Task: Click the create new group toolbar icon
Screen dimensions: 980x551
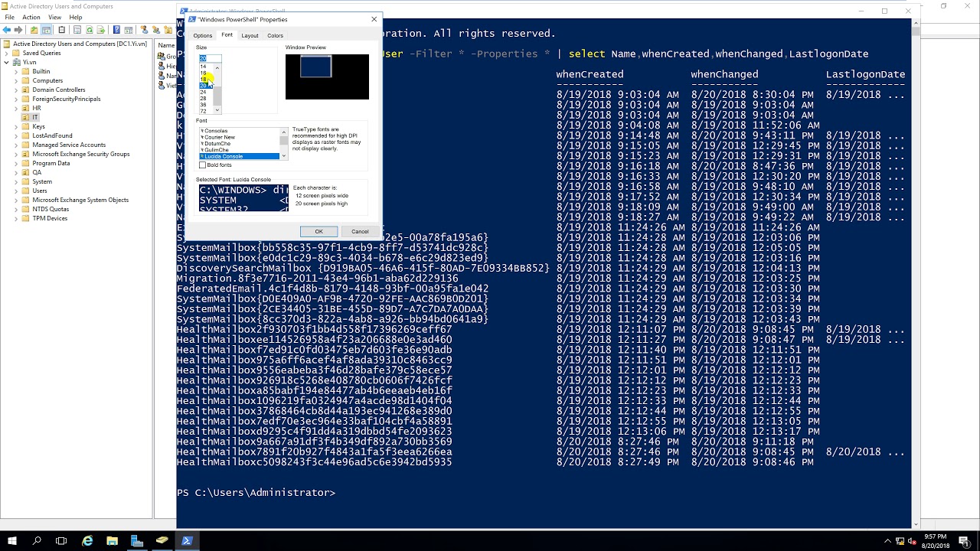Action: (x=156, y=30)
